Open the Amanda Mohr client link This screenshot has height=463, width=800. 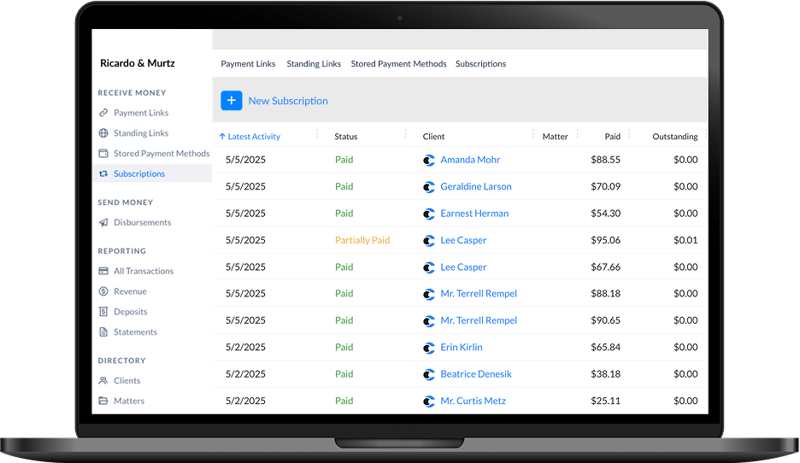pos(470,159)
